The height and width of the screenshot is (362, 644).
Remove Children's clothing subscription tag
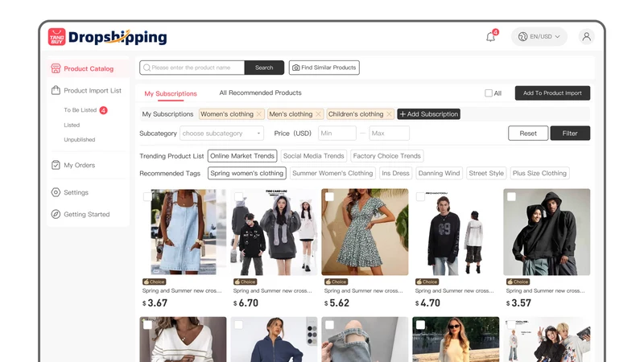coord(389,114)
